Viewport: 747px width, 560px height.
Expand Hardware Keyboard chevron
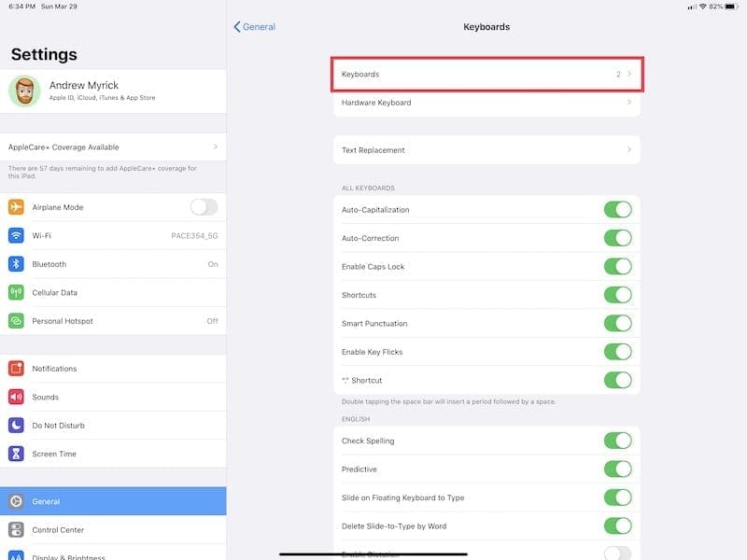tap(628, 103)
